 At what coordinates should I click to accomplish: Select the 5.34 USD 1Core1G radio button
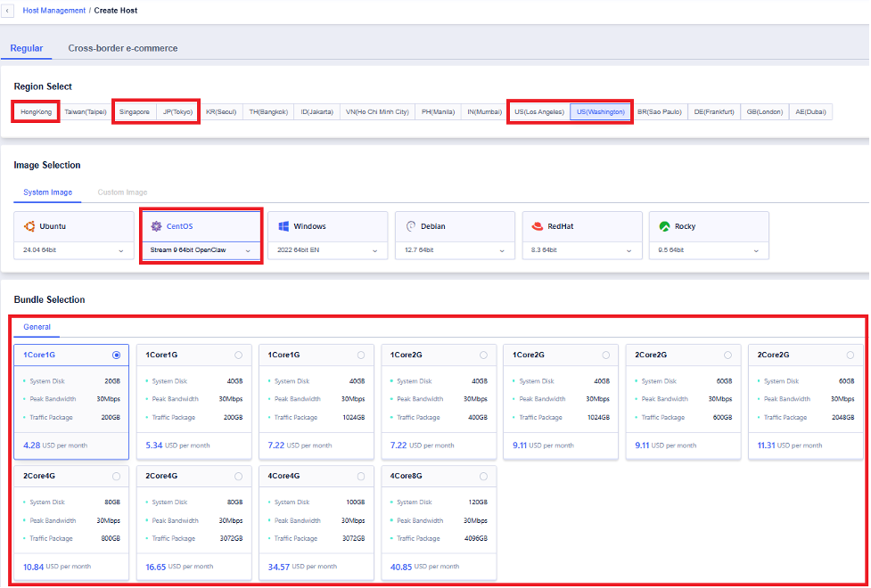pos(238,355)
